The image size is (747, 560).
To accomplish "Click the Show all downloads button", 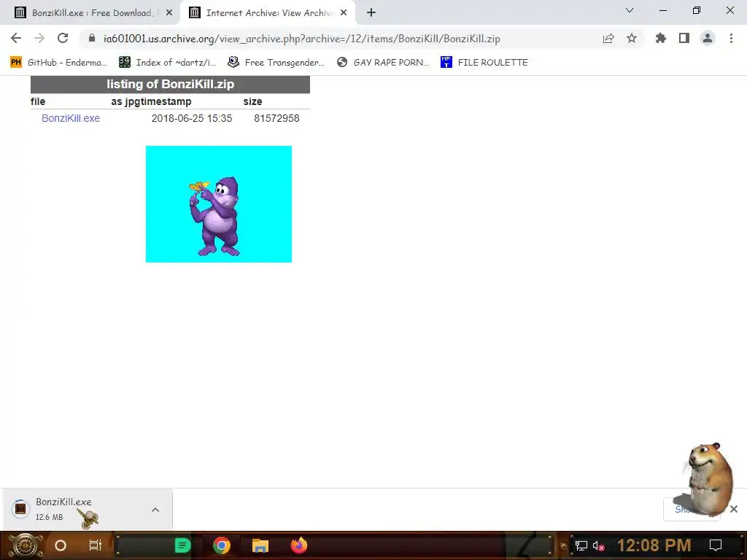I will pos(692,510).
